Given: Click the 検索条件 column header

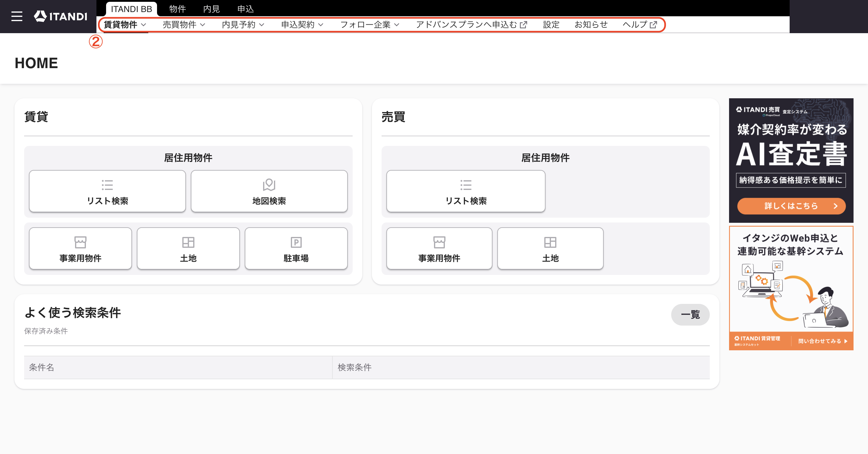Looking at the screenshot, I should (x=521, y=367).
